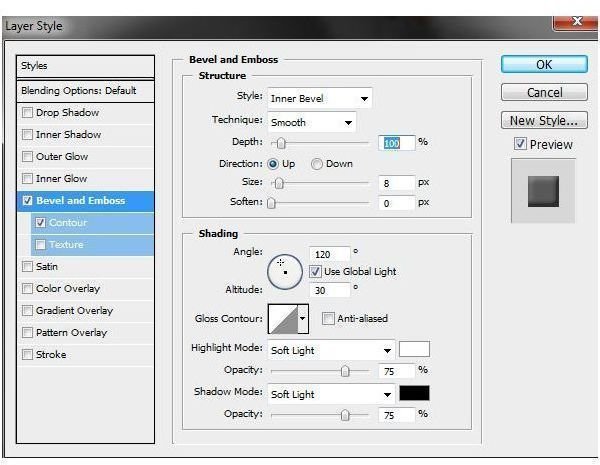Open the Gloss Contour picker arrow

click(303, 318)
